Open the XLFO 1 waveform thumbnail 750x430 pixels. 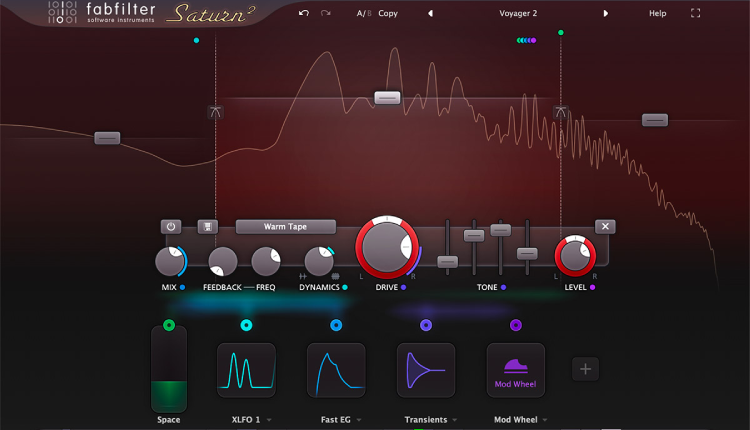pyautogui.click(x=246, y=371)
